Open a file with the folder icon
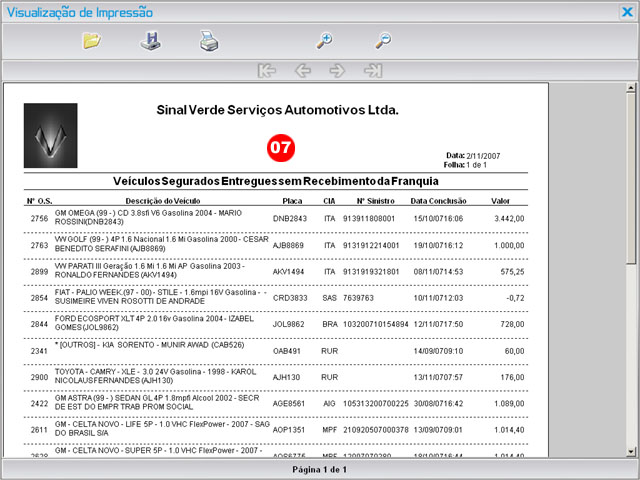This screenshot has height=480, width=640. pos(92,41)
